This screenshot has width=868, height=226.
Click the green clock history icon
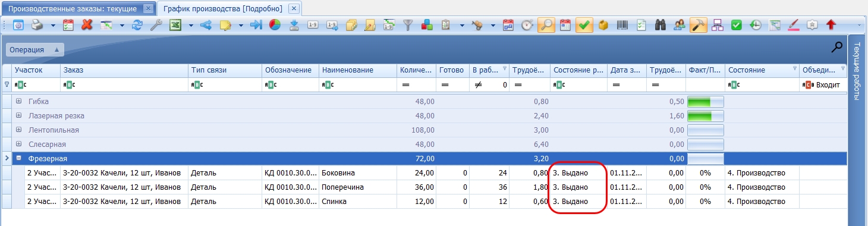tap(755, 25)
